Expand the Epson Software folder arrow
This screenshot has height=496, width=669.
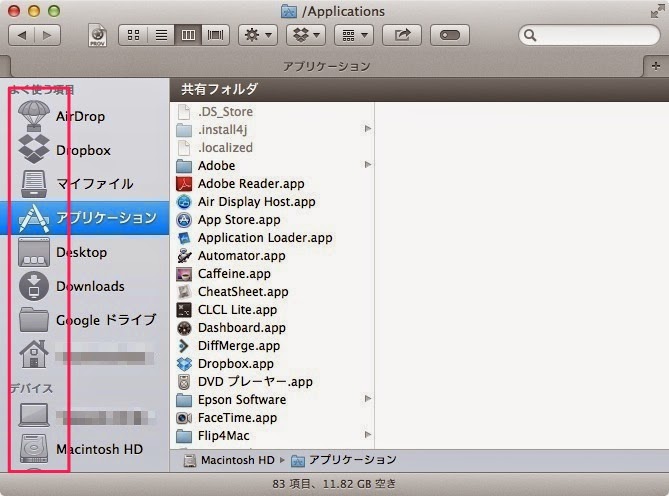coord(367,399)
